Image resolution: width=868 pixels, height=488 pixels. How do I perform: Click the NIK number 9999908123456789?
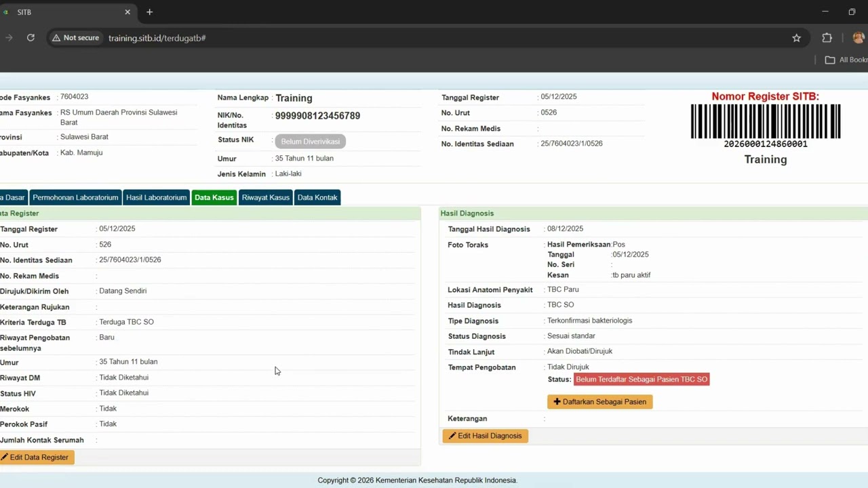[x=317, y=116]
